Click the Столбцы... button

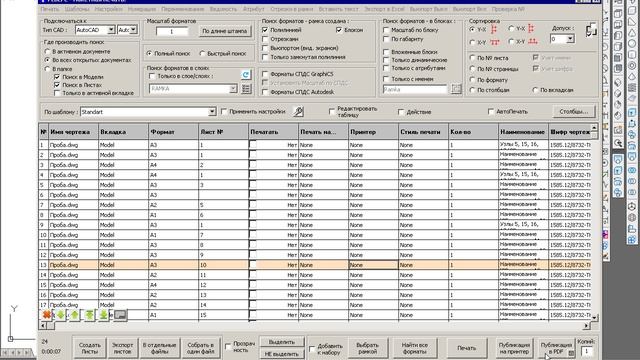point(574,111)
